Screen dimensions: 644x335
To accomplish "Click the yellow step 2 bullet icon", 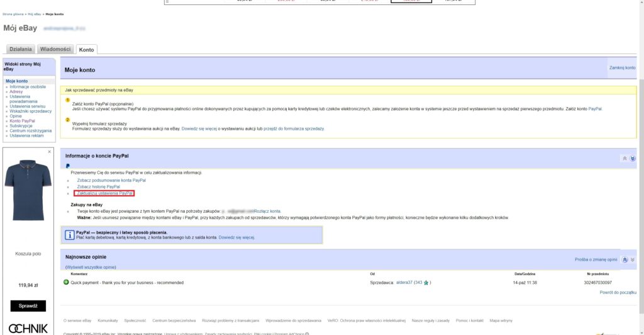I will 68,119.
